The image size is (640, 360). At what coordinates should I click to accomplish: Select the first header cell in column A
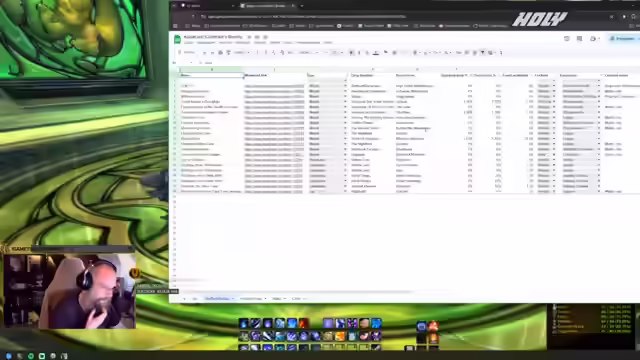point(211,76)
